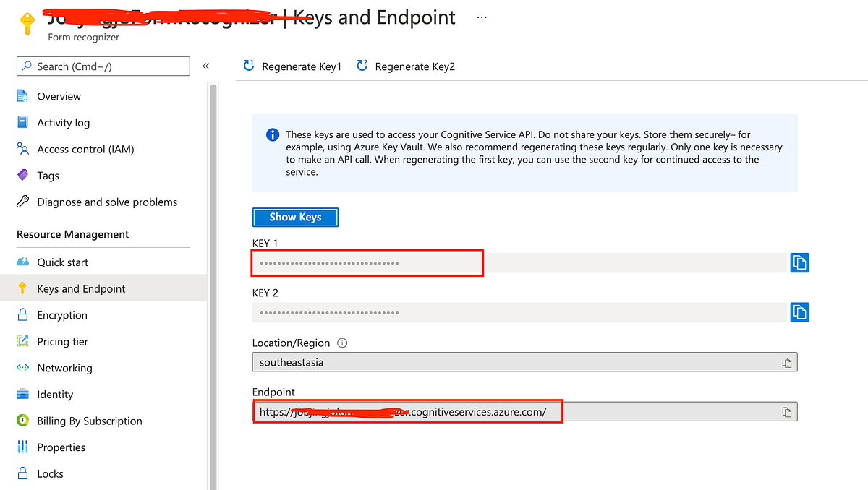Collapse the left sidebar with the chevron
This screenshot has width=868, height=490.
205,65
